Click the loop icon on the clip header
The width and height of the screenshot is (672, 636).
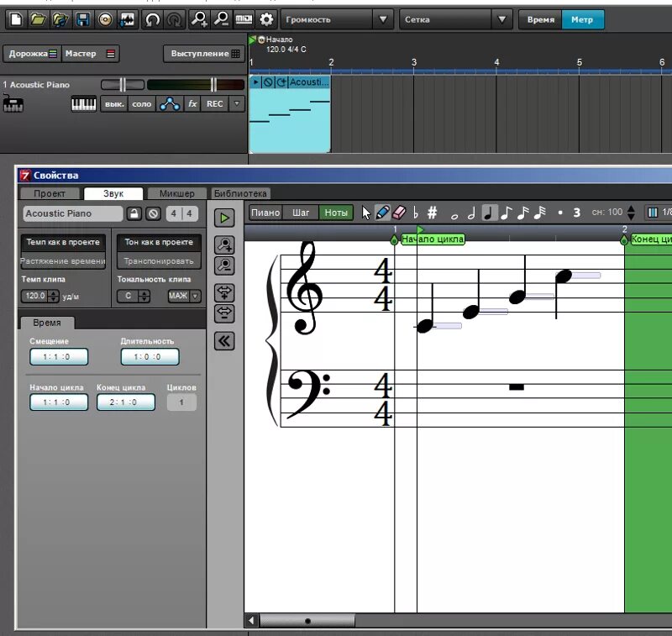281,81
